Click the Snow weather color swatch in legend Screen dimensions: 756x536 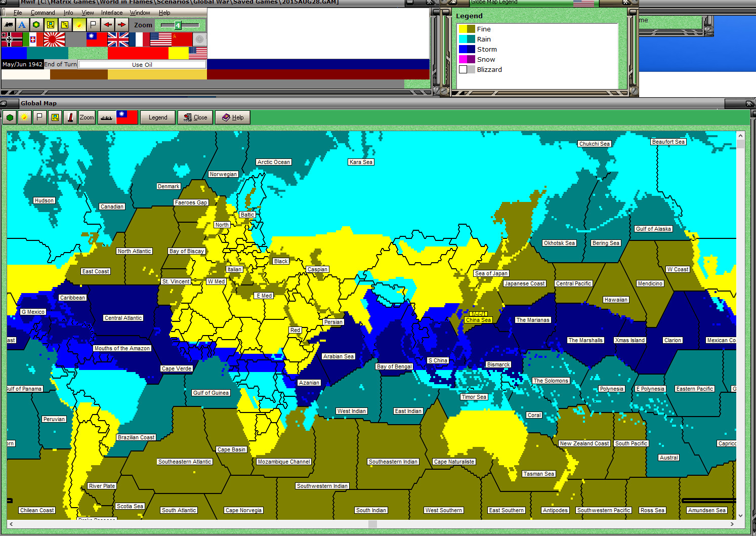click(x=467, y=60)
